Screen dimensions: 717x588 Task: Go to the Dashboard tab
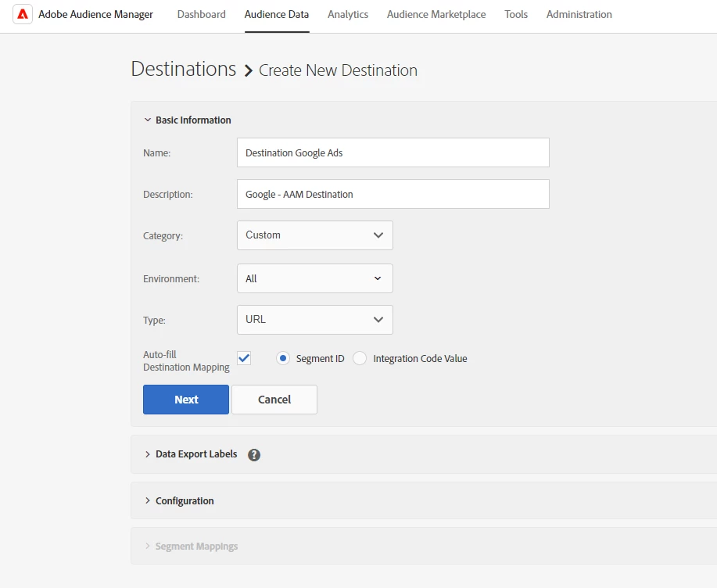(201, 14)
